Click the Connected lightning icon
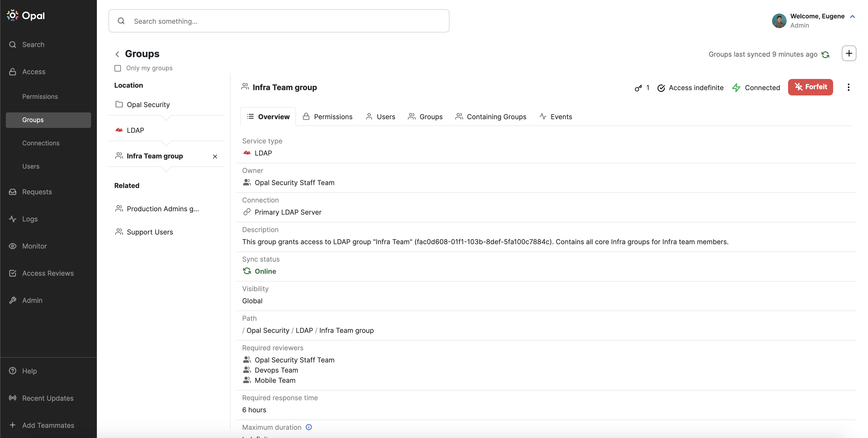Viewport: 868px width, 438px height. pyautogui.click(x=736, y=88)
